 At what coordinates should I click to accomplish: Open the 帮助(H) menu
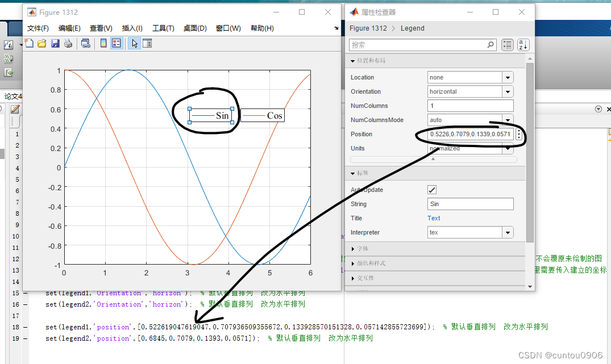(x=262, y=28)
